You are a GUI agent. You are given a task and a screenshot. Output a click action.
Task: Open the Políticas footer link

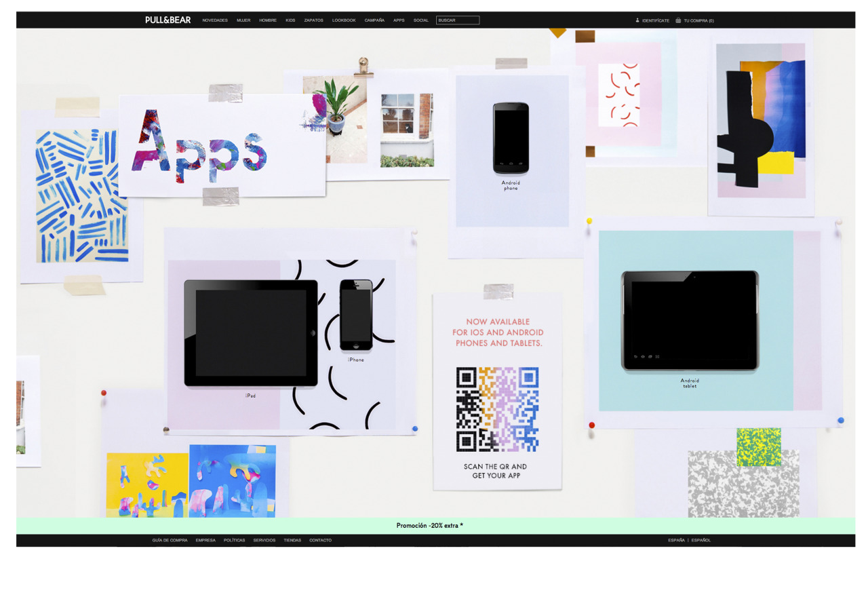(235, 541)
